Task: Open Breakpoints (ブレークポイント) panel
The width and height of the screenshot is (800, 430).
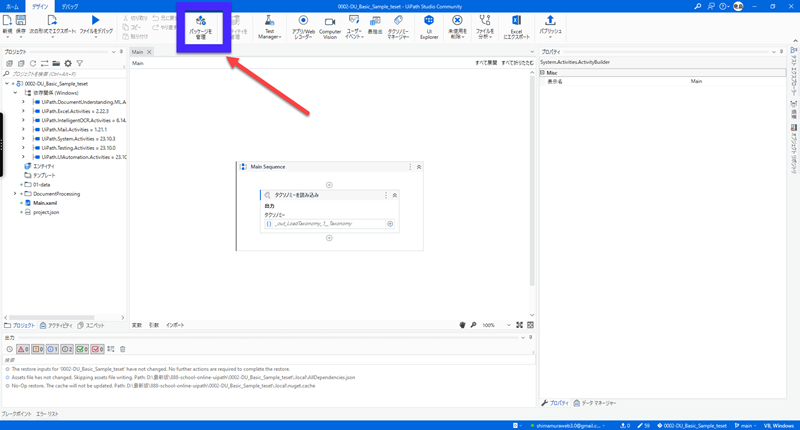Action: point(16,414)
